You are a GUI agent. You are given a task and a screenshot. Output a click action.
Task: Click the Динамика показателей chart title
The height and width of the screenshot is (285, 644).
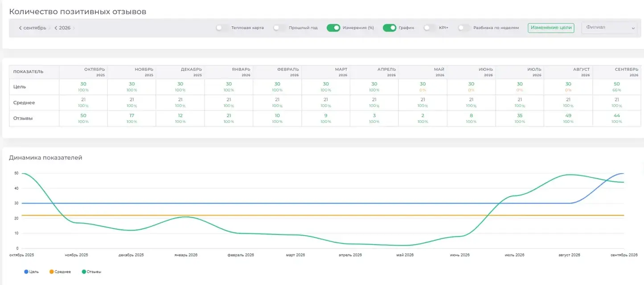click(45, 158)
